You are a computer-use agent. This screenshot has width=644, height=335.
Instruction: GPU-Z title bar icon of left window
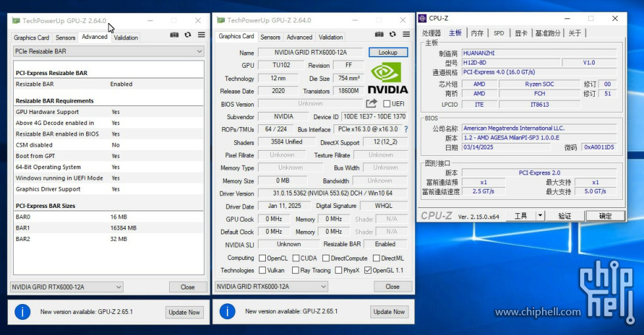16,20
